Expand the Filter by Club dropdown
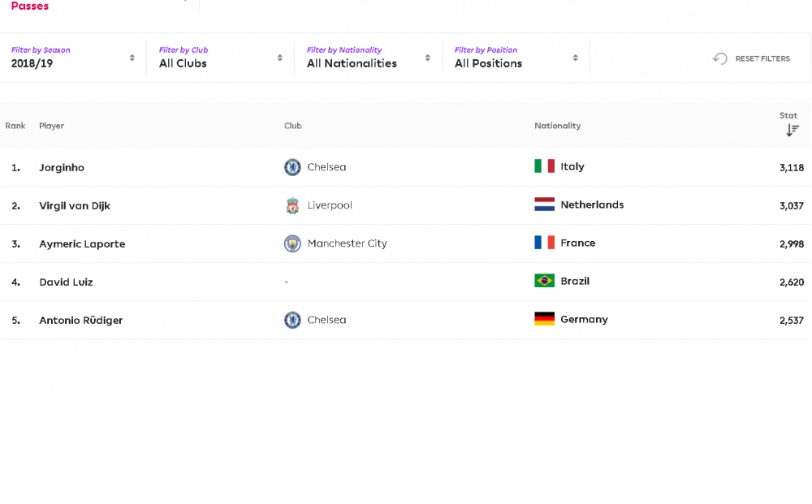This screenshot has height=504, width=812. pos(221,58)
